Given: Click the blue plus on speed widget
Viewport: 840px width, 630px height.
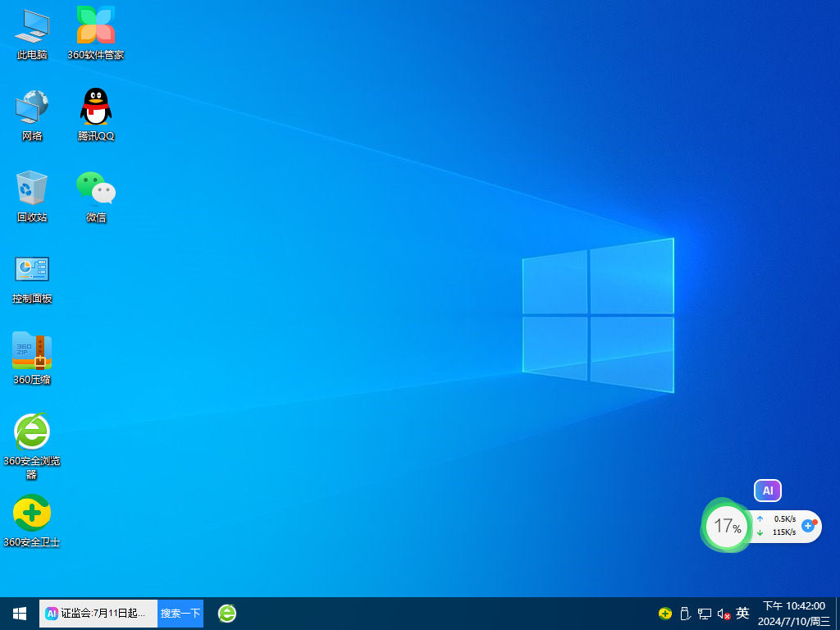Looking at the screenshot, I should [x=808, y=525].
